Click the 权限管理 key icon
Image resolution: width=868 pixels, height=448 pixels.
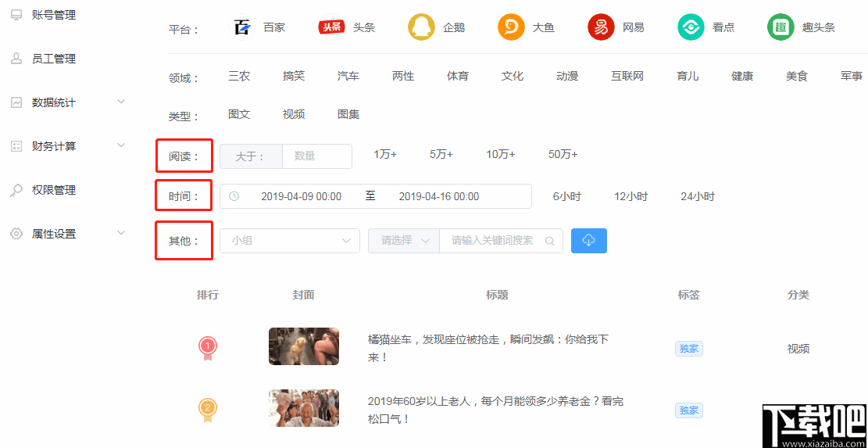pos(16,190)
